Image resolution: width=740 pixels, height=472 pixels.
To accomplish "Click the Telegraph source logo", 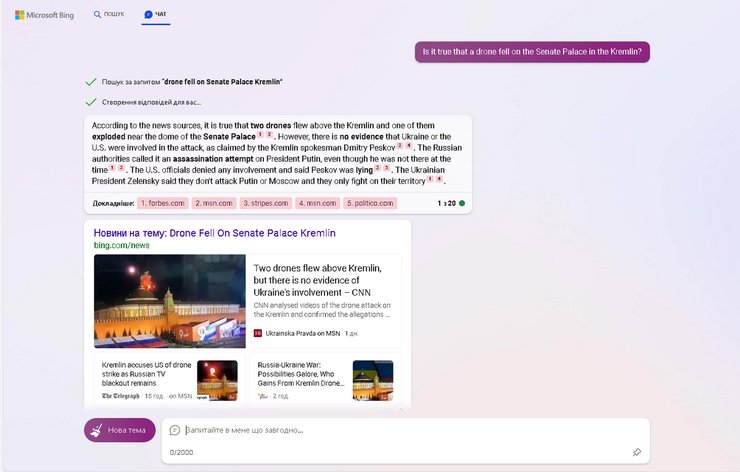I will coord(121,396).
